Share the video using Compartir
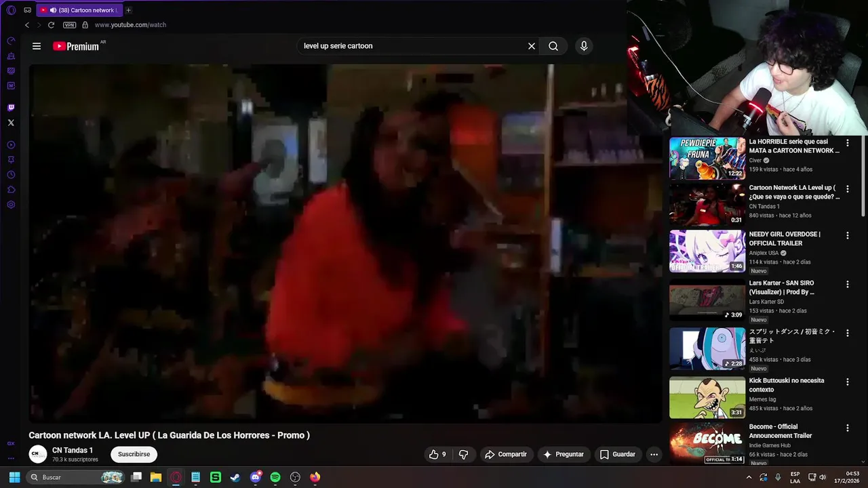868x488 pixels. (x=506, y=454)
